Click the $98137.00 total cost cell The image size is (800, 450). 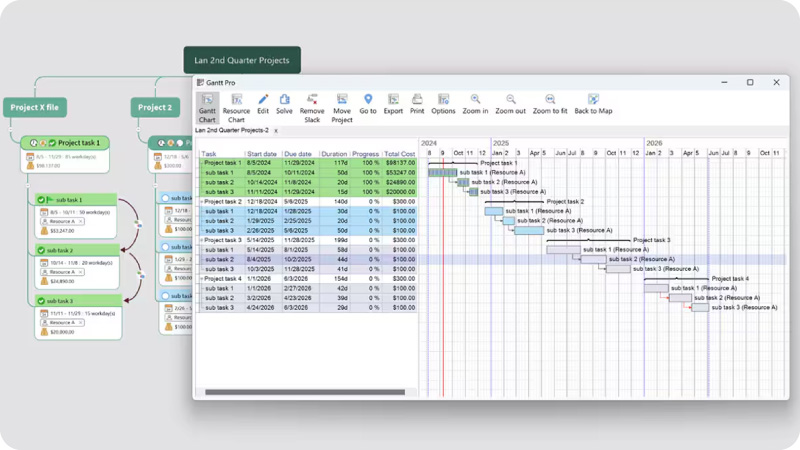coord(400,163)
